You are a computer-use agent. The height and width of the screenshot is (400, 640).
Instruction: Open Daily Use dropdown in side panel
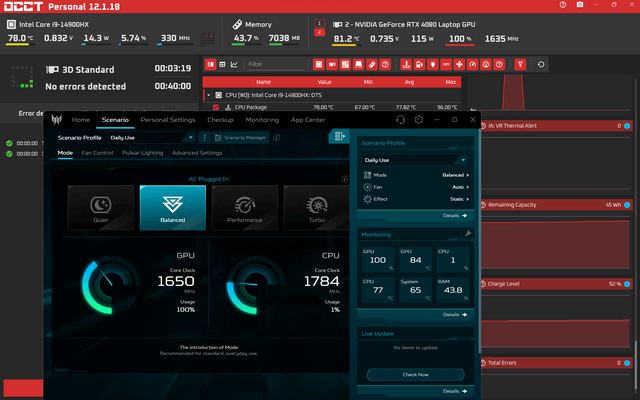[x=415, y=160]
